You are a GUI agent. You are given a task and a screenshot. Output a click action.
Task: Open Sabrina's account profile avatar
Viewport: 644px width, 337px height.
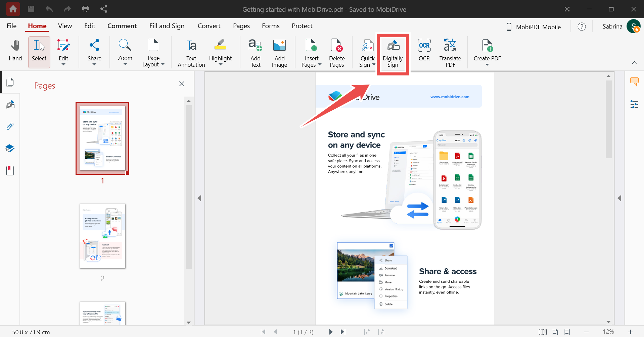pos(633,26)
